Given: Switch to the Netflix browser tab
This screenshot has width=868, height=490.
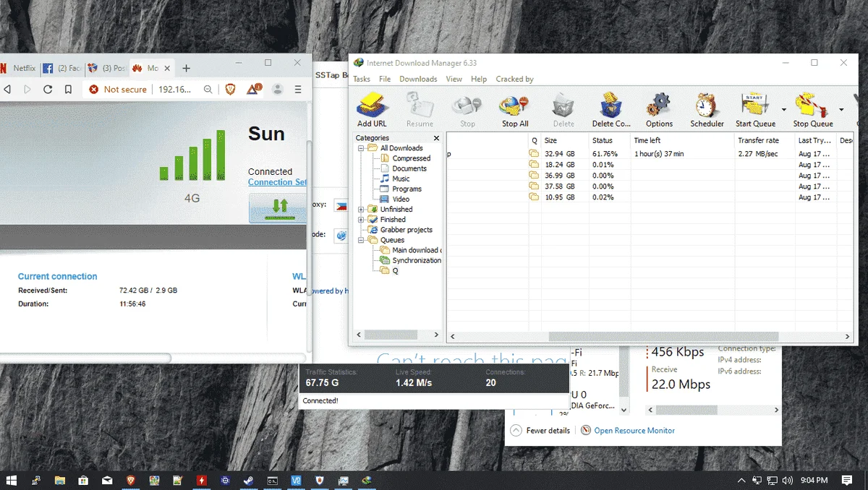Looking at the screenshot, I should point(18,68).
